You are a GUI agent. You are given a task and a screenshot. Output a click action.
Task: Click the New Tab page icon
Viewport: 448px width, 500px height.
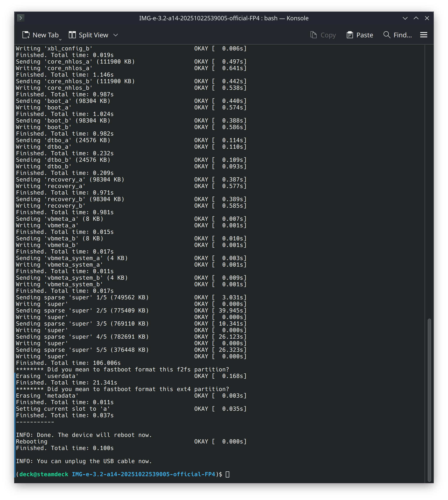(26, 35)
